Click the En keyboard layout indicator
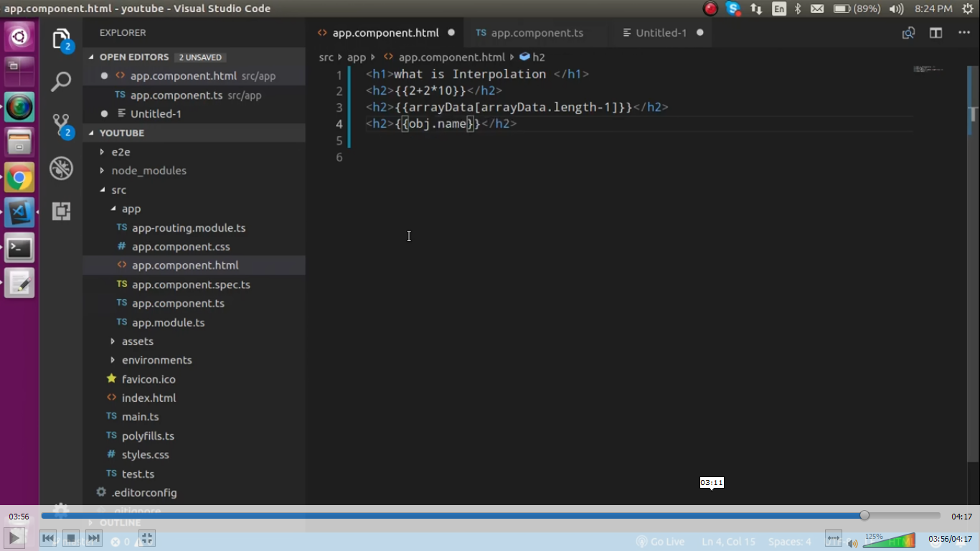The height and width of the screenshot is (551, 980). (x=779, y=9)
